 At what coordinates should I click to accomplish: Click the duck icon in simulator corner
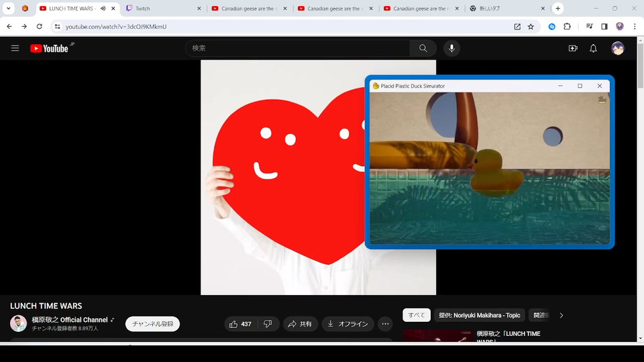click(602, 99)
